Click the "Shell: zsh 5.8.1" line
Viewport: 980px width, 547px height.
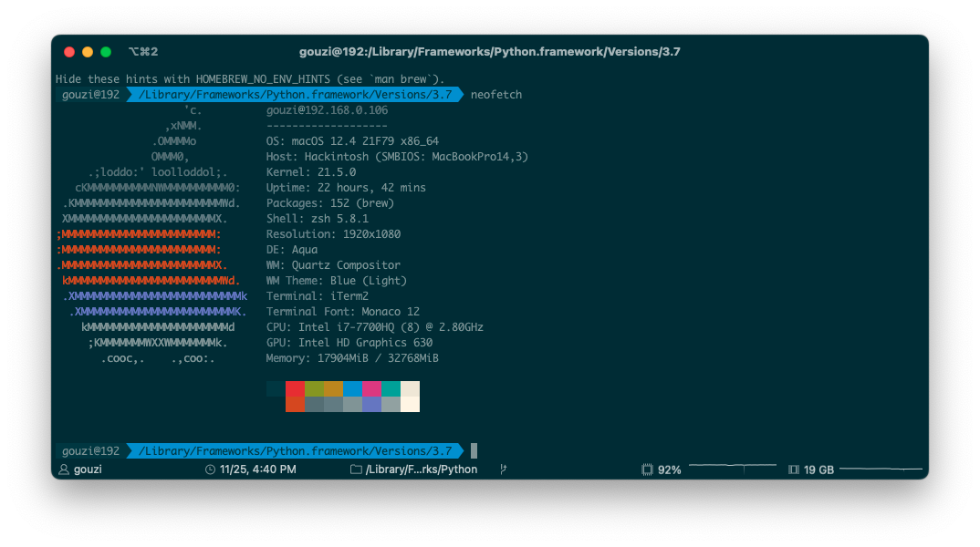pos(318,219)
